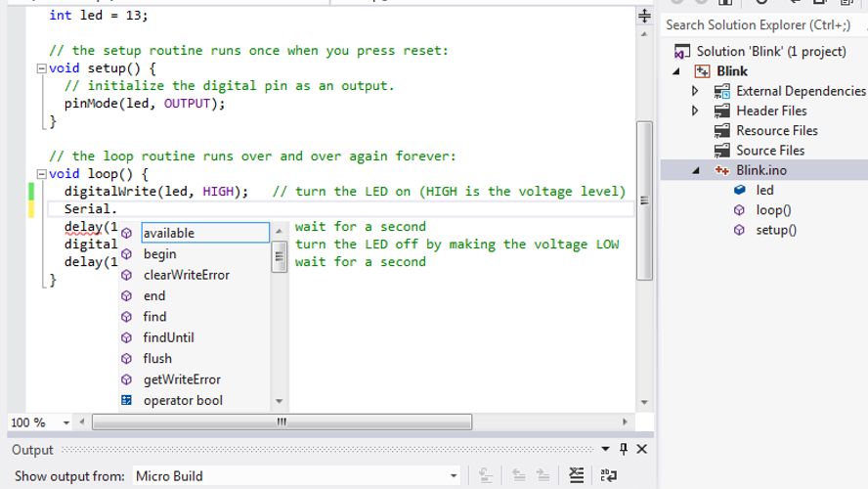Collapse the setup() code block
Screen dimensions: 868x489
41,68
